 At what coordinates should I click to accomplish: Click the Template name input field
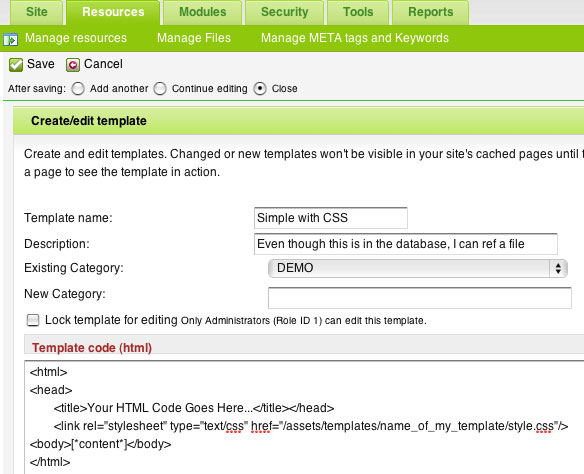coord(331,218)
